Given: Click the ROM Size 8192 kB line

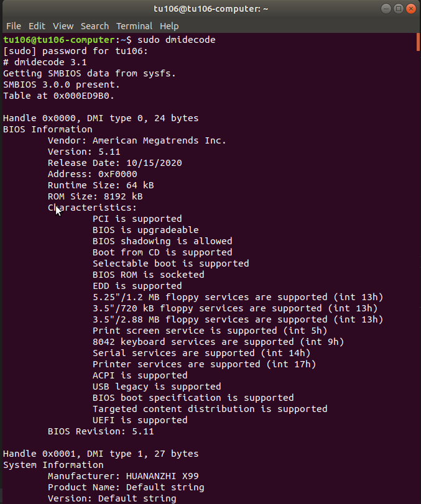Looking at the screenshot, I should [95, 196].
